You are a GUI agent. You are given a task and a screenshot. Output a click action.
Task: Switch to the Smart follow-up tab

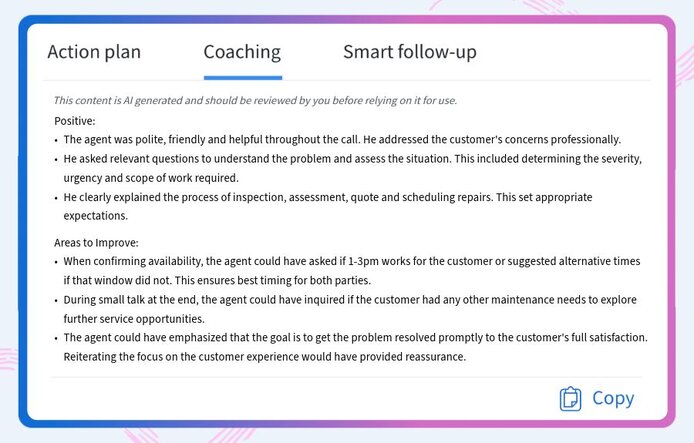click(409, 52)
